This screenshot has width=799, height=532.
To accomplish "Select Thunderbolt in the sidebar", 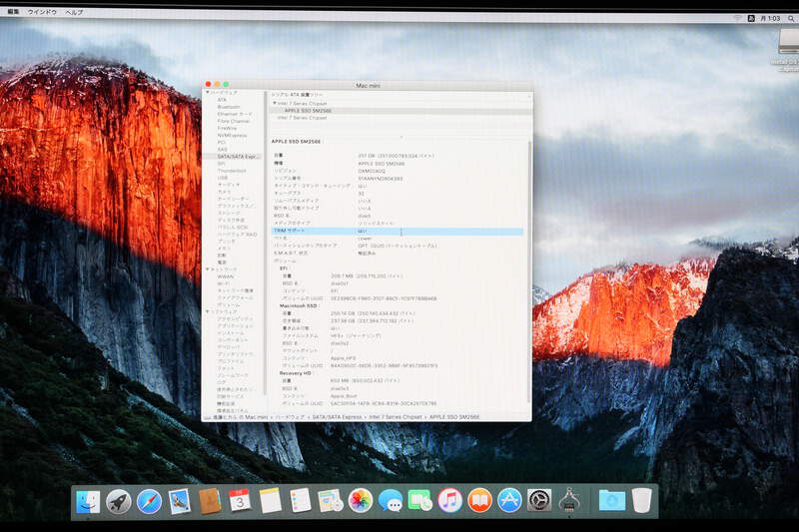I will [232, 171].
